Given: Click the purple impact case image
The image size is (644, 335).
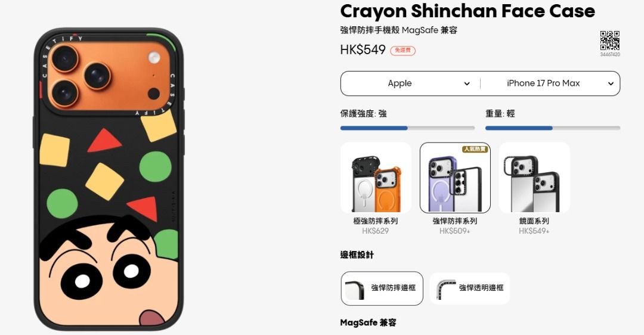Looking at the screenshot, I should tap(454, 181).
